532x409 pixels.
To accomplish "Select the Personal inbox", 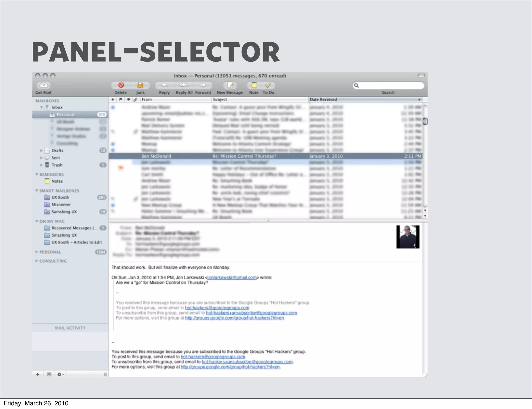I will coord(70,114).
